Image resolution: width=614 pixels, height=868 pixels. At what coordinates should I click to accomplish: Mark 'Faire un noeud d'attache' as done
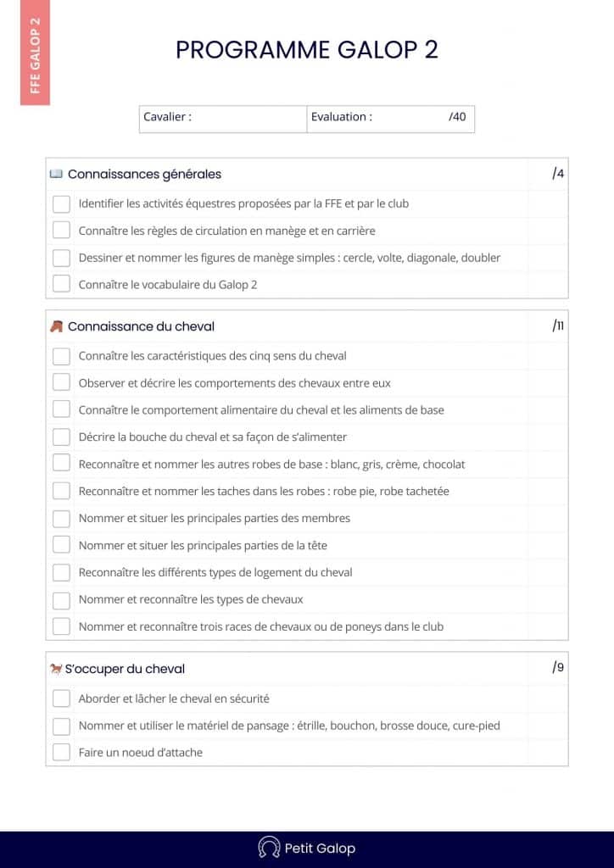[x=61, y=752]
